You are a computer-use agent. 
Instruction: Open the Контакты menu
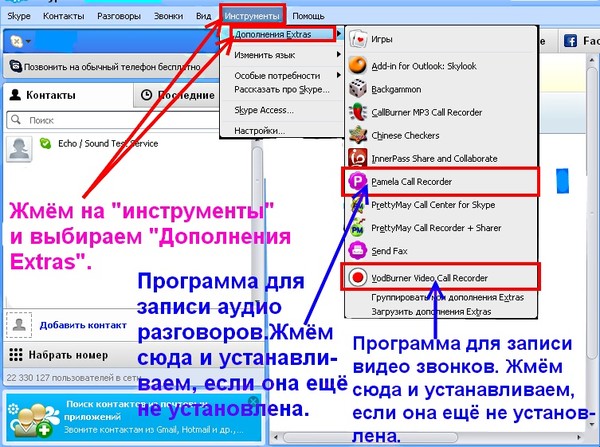(x=64, y=16)
